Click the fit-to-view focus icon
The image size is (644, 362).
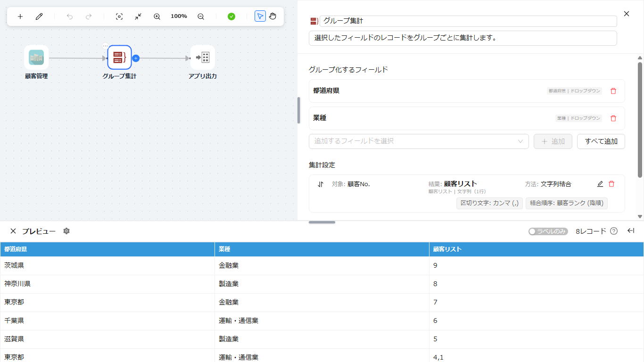coord(119,16)
